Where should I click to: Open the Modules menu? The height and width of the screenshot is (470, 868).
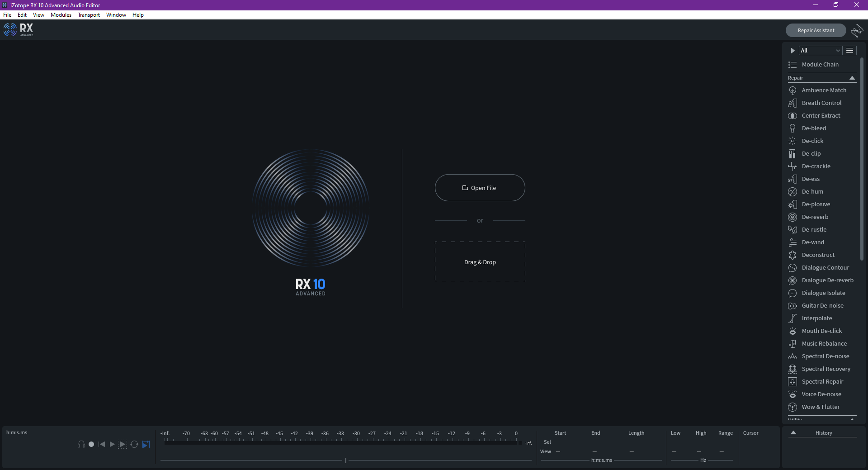click(61, 15)
